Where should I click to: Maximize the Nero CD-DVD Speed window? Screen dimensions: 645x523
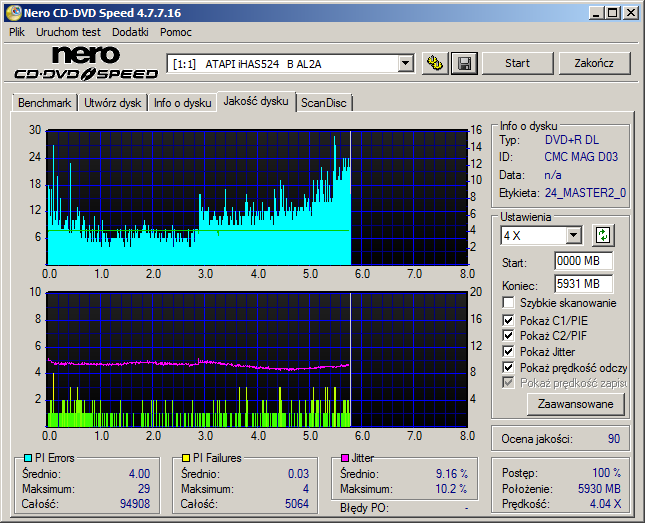613,13
